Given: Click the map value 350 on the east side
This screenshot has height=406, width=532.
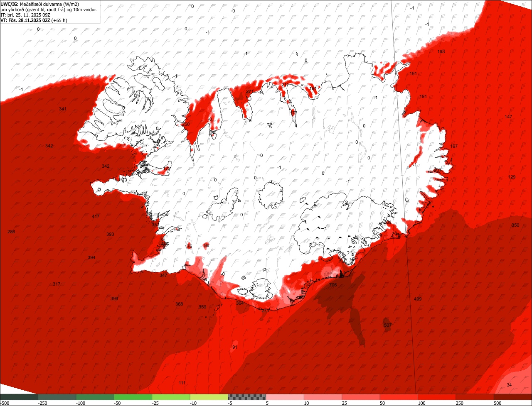Looking at the screenshot, I should [515, 225].
